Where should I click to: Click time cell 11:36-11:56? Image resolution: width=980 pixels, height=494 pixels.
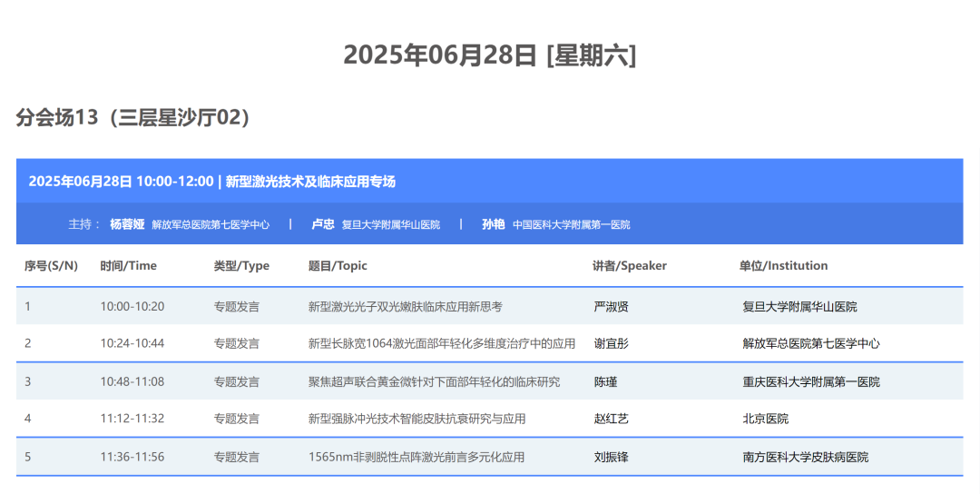coord(132,457)
